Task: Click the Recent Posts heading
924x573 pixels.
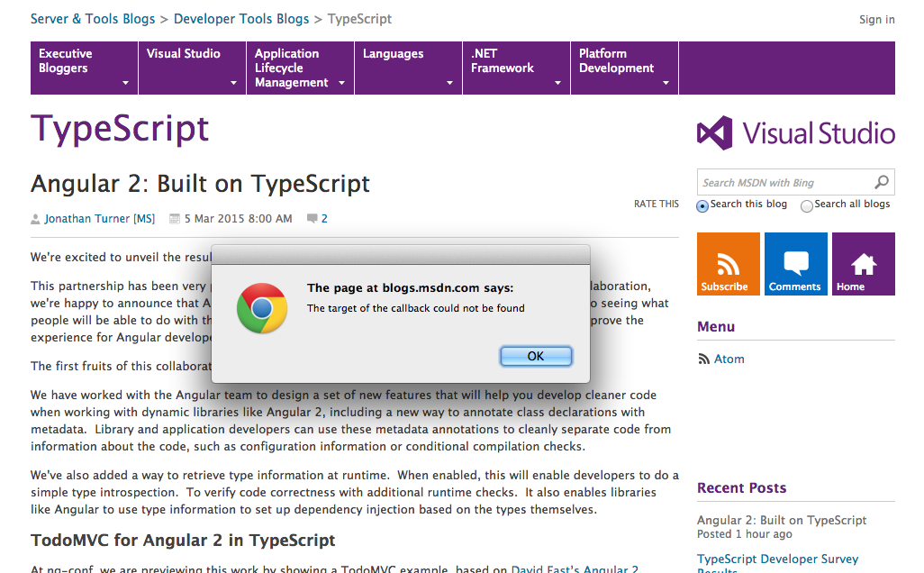Action: [741, 488]
